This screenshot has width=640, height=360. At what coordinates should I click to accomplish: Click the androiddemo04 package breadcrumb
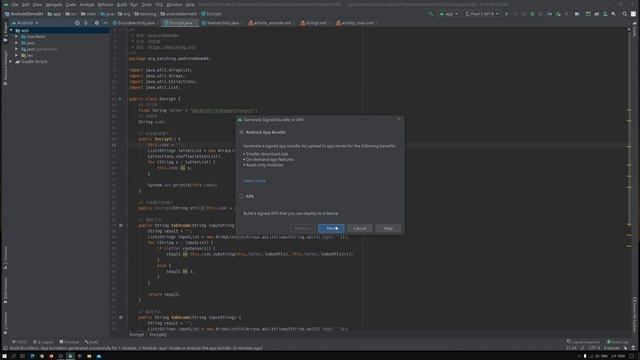click(x=179, y=14)
